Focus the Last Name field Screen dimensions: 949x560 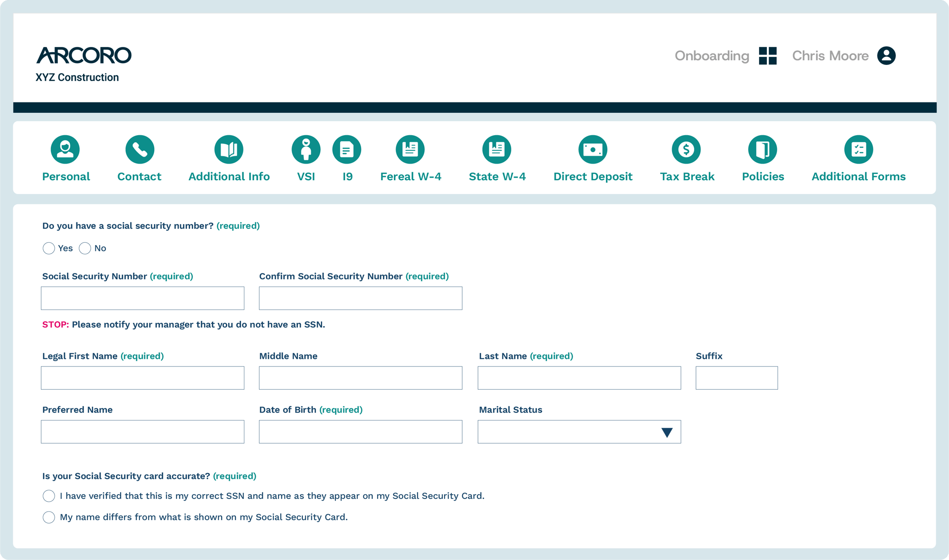[x=579, y=378]
